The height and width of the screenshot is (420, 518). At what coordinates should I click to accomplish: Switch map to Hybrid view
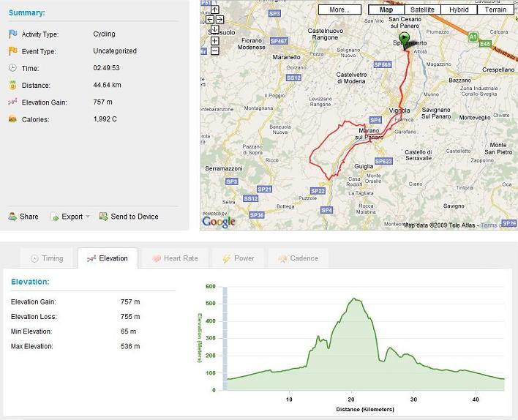click(459, 10)
